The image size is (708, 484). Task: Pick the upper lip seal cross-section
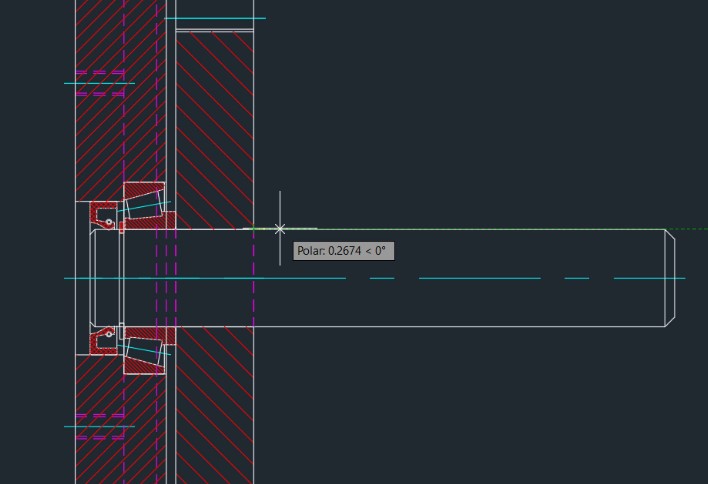click(x=104, y=216)
